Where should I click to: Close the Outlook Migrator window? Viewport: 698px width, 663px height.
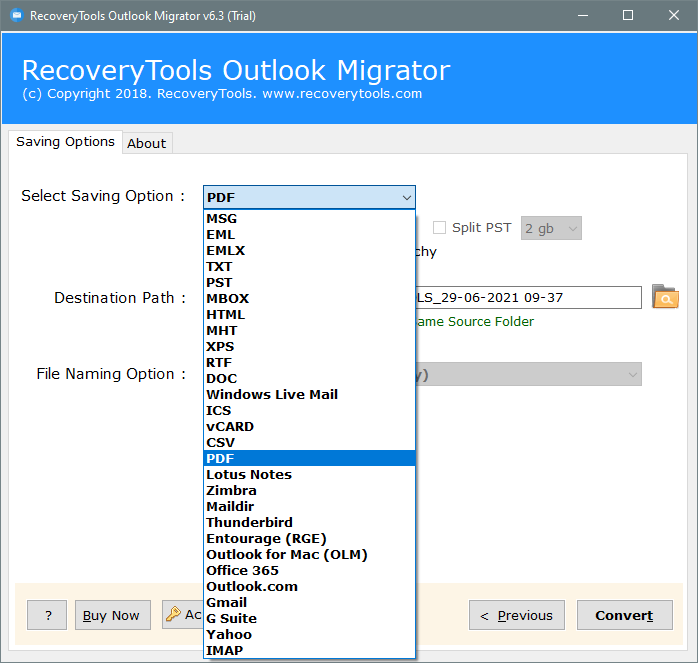coord(674,16)
